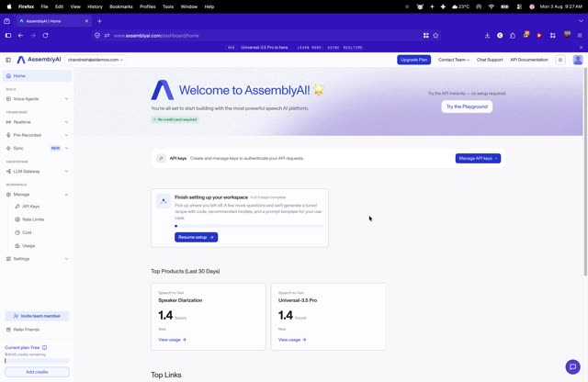The image size is (588, 382).
Task: Click the LLM Gateway icon
Action: [x=8, y=172]
